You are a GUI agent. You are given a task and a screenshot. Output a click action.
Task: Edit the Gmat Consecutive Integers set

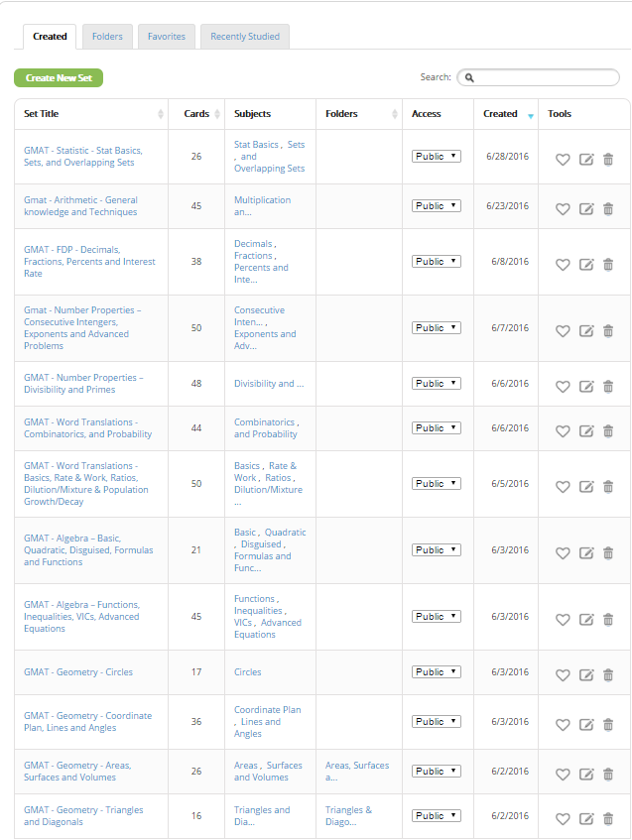[586, 330]
